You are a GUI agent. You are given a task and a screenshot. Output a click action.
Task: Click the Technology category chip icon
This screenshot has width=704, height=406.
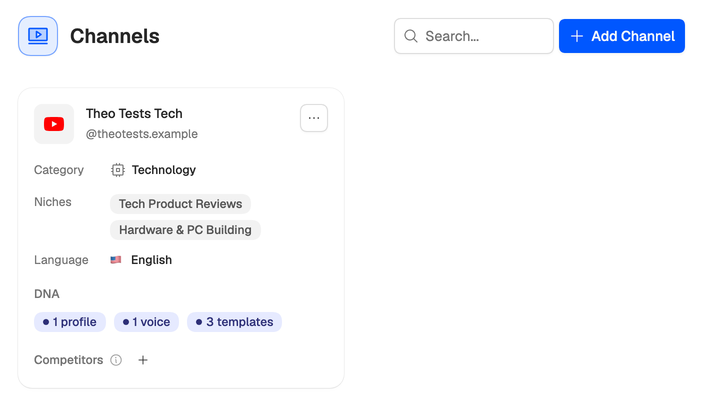(x=118, y=170)
